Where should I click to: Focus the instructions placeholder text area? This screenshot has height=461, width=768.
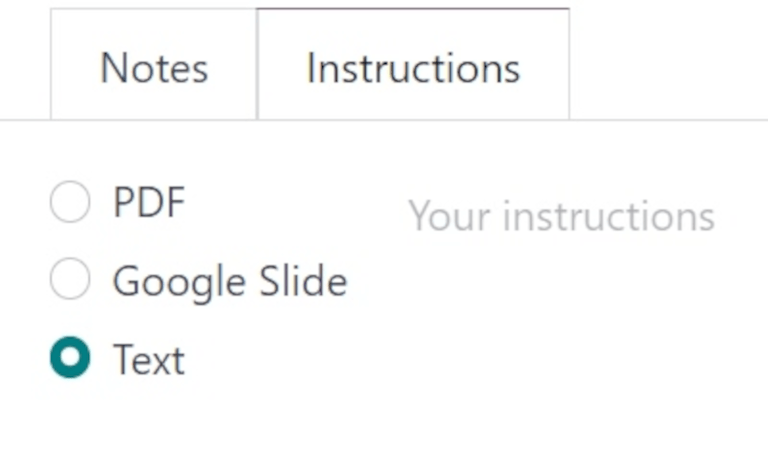coord(561,216)
